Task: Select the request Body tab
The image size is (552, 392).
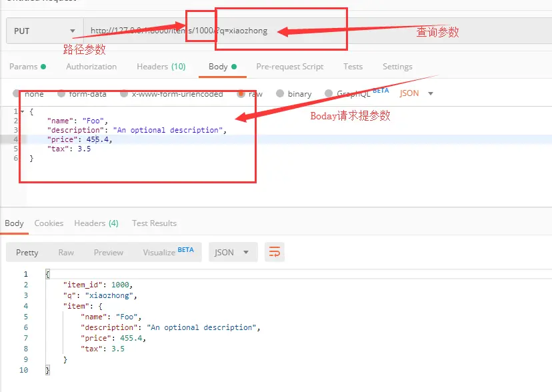Action: click(x=223, y=67)
